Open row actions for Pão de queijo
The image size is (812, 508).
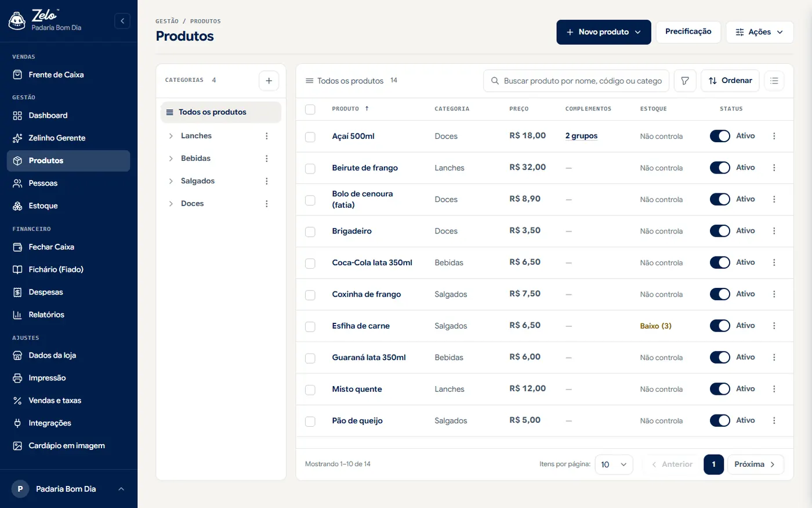coord(774,420)
